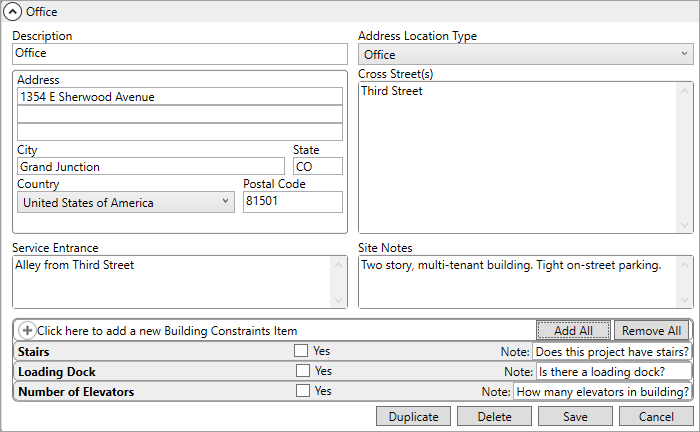Collapse the Office section chevron
The height and width of the screenshot is (432, 700).
coord(12,12)
